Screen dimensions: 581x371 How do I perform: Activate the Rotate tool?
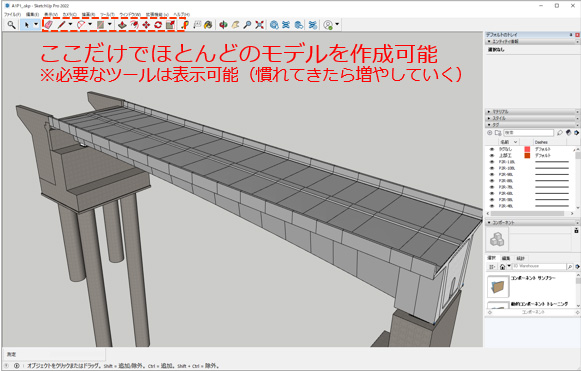[x=158, y=24]
